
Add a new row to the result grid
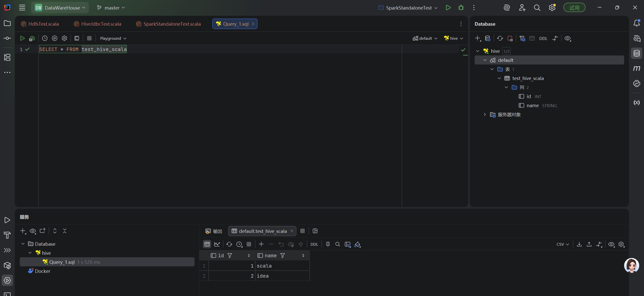pyautogui.click(x=261, y=244)
